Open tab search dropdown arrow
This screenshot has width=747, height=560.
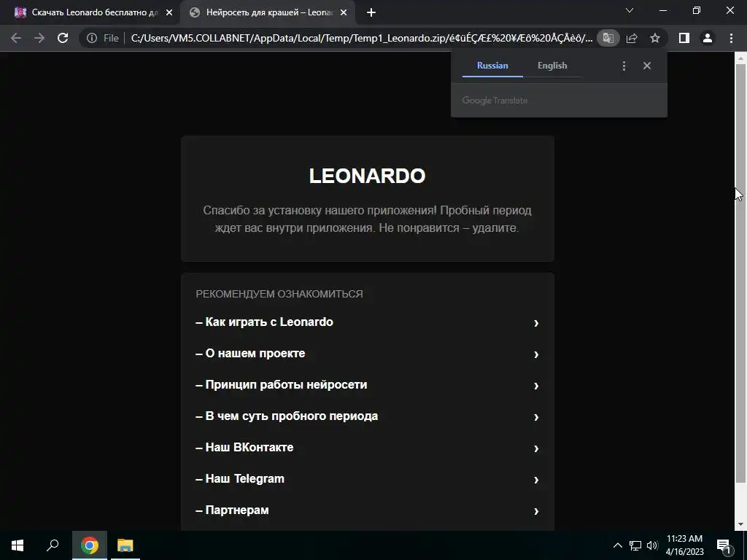tap(630, 10)
